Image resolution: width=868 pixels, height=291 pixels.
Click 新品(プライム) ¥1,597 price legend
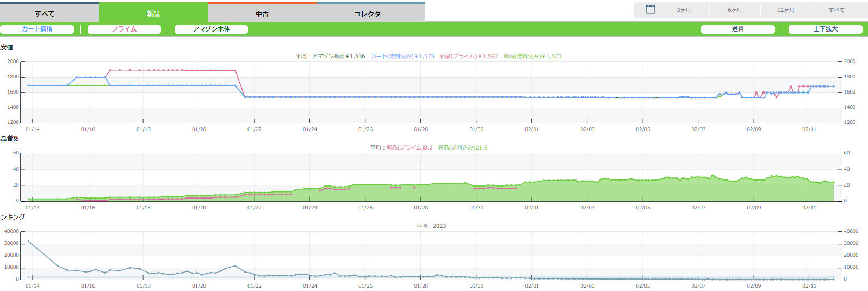[x=469, y=56]
